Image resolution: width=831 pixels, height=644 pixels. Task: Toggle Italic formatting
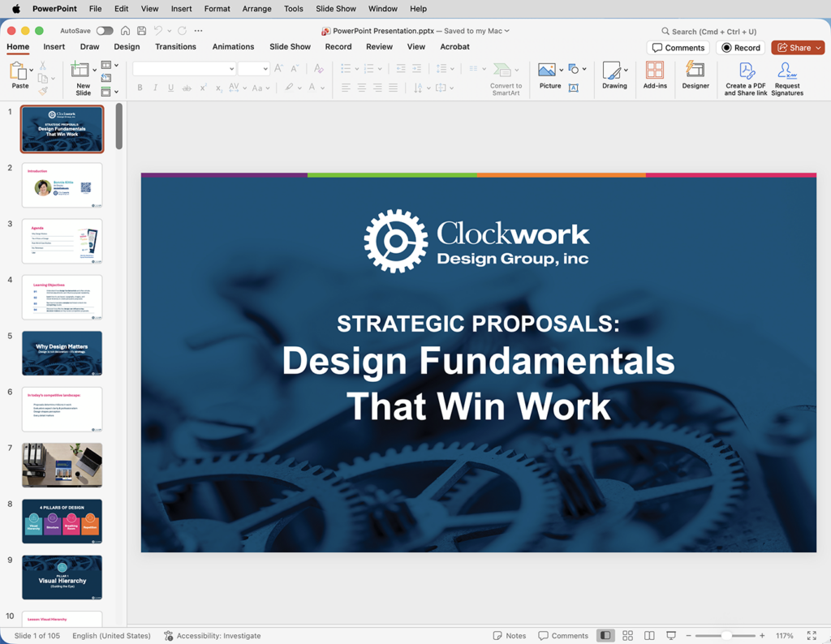click(x=155, y=88)
